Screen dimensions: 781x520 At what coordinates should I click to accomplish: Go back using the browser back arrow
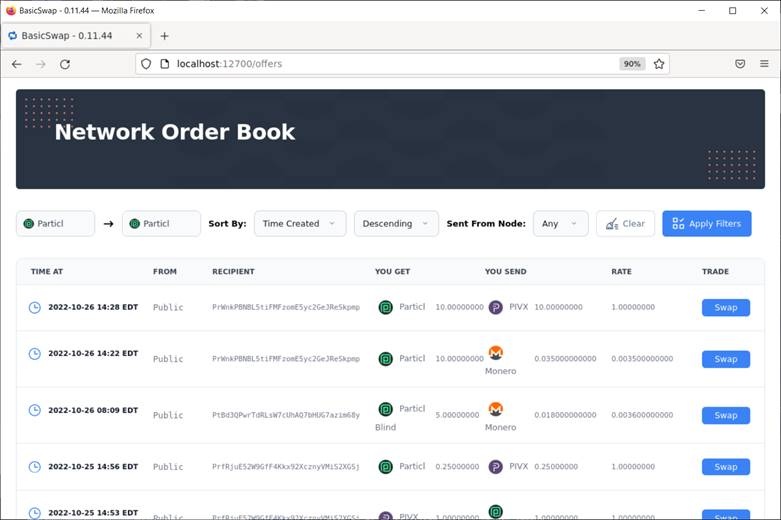pos(16,64)
